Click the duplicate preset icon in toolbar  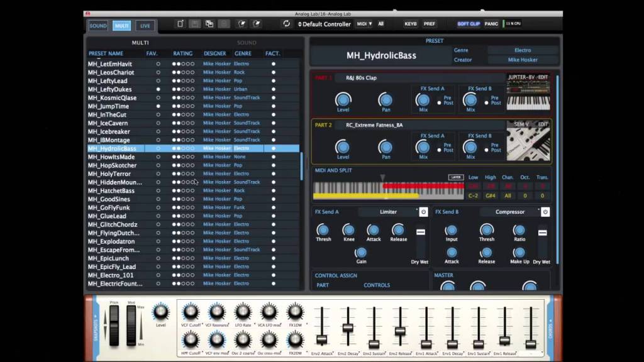(209, 24)
